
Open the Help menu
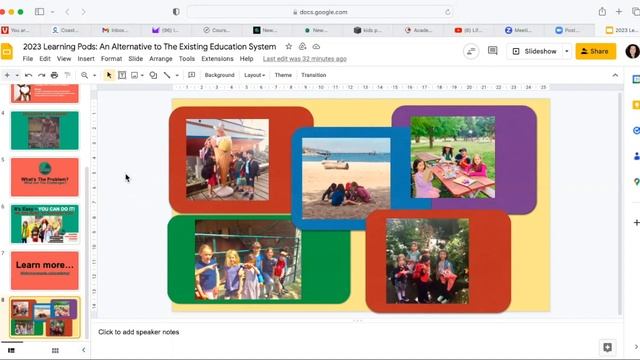[x=246, y=59]
